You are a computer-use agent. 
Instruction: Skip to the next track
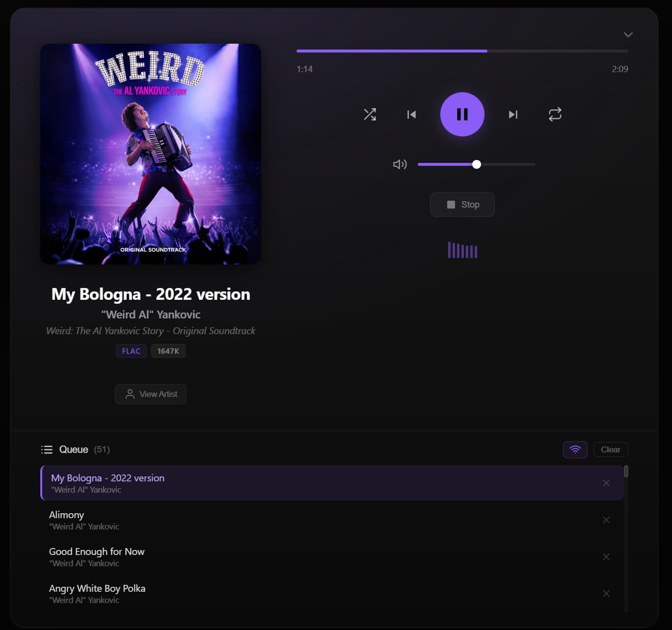513,114
